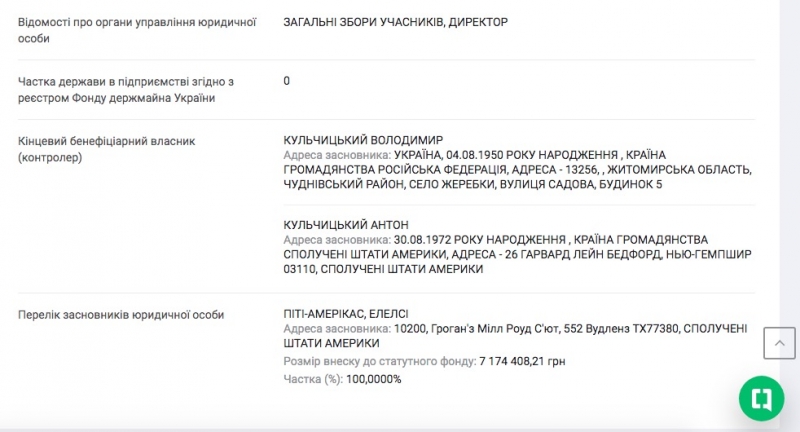Viewport: 800px width, 432px height.
Task: Click the 'ЗАГАЛЬНІ ЗБОРИ УЧАСНИКІВ, ДИРЕКТОР' text
Action: click(395, 21)
